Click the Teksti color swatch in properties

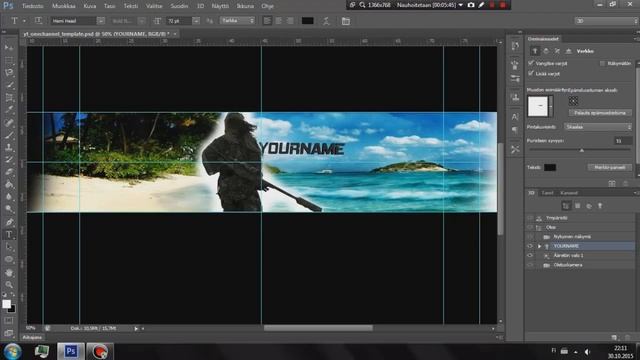point(550,167)
